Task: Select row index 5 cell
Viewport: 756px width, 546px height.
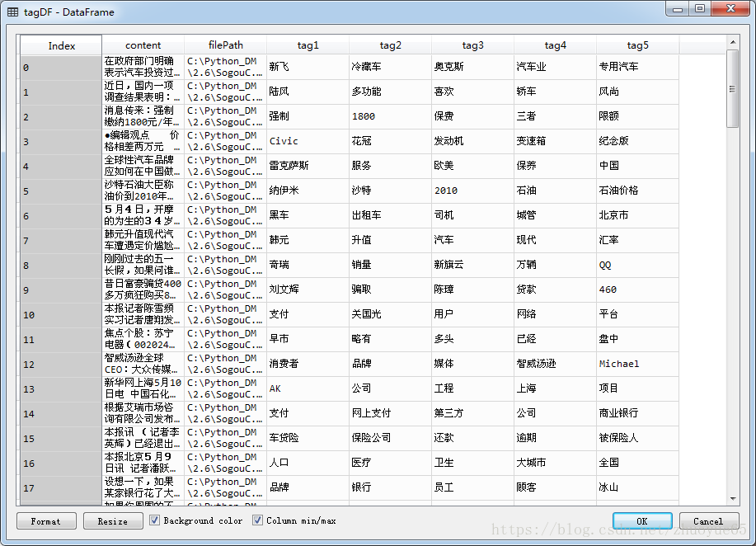Action: click(61, 191)
